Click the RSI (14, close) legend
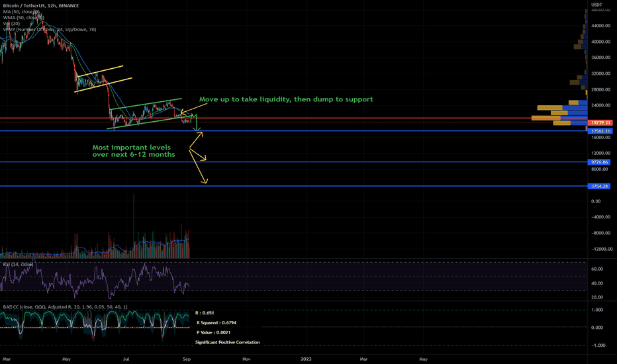617x364 pixels. [x=18, y=264]
